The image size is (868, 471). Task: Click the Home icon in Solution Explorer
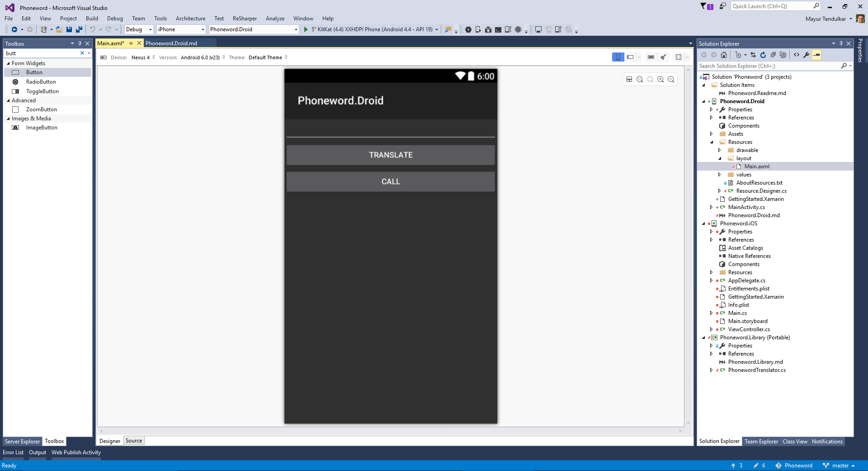pyautogui.click(x=724, y=55)
